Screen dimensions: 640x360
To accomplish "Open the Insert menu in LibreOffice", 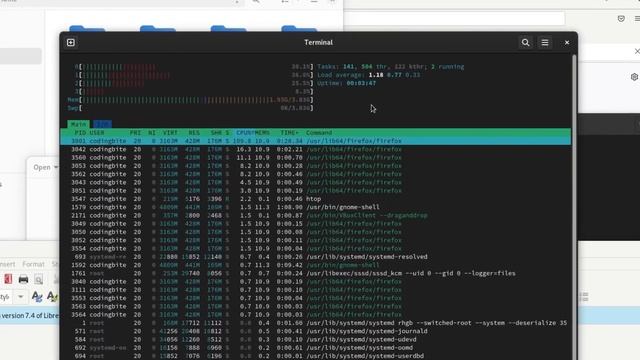I will pyautogui.click(x=7, y=264).
